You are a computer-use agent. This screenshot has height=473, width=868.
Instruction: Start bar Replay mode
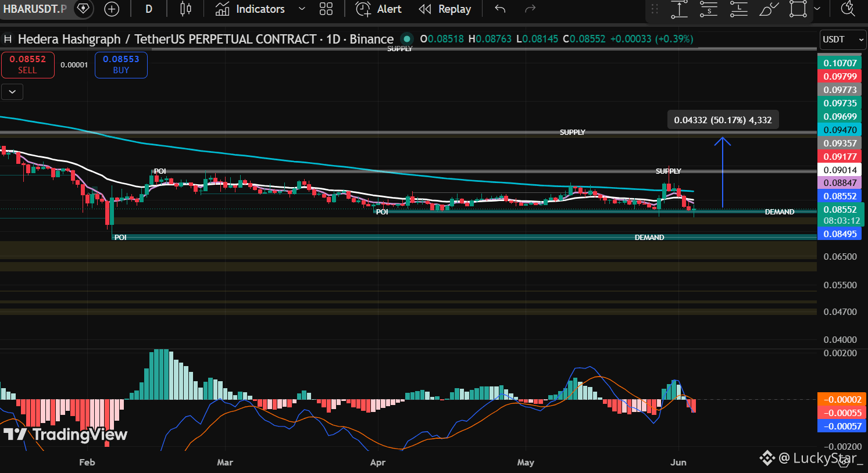[x=445, y=9]
